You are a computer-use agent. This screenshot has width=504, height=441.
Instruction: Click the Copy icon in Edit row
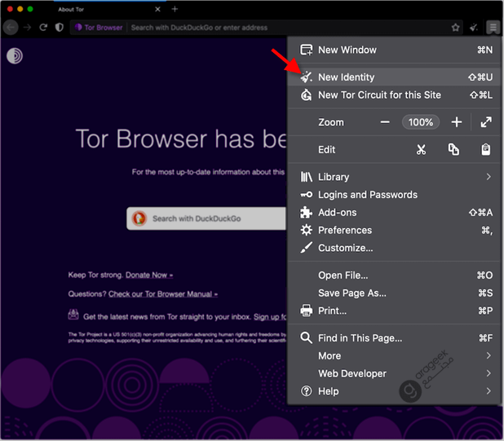pos(453,149)
